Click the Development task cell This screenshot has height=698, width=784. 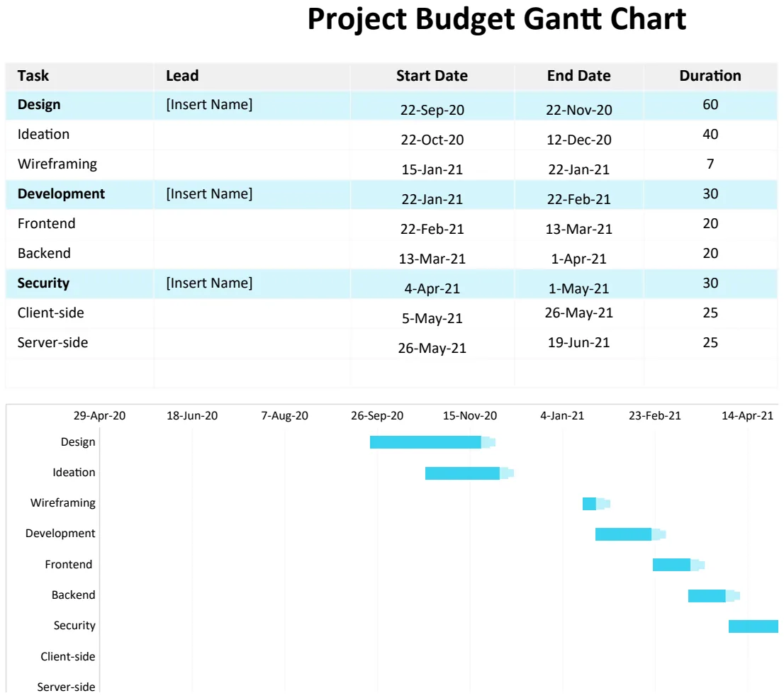(61, 193)
